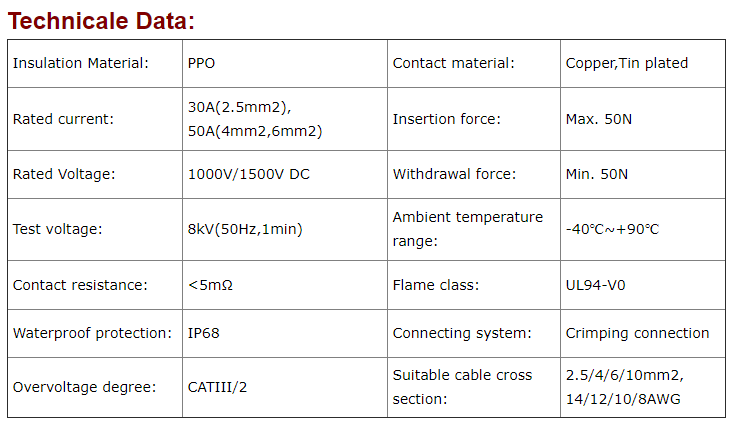Select the 1000V/1500V DC value
The image size is (740, 429).
(x=248, y=174)
